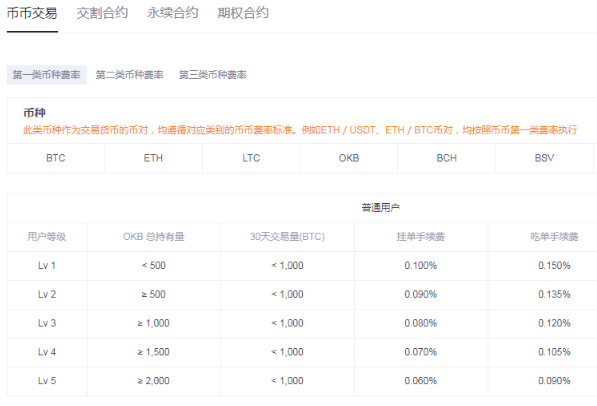Screen dimensions: 597x406
Task: Click the BTC coin cell
Action: (56, 158)
